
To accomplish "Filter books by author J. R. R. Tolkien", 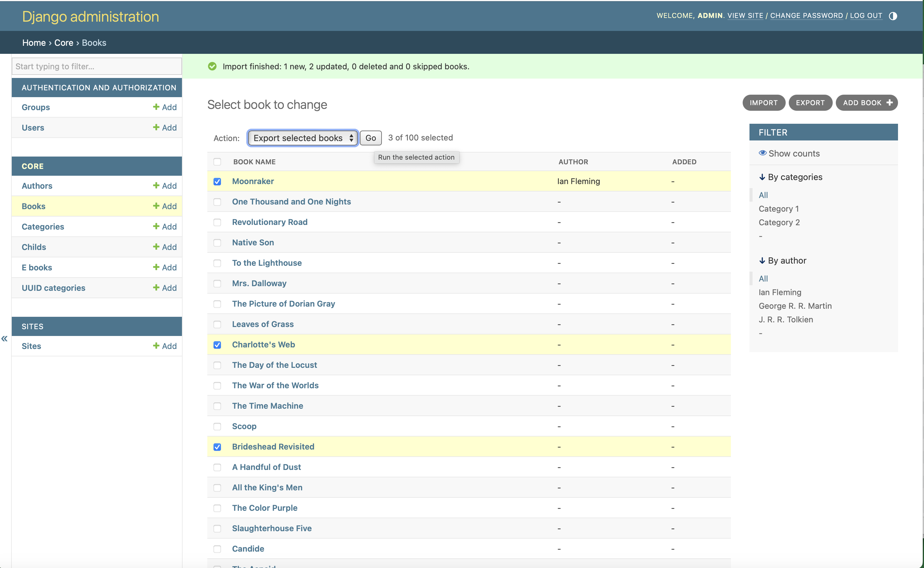I will coord(786,319).
